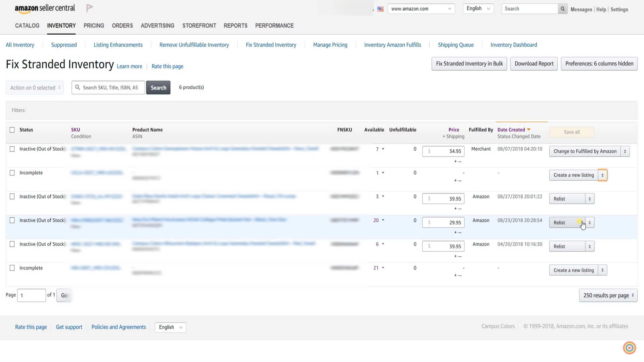This screenshot has width=644, height=362.
Task: Sort by the Price column header
Action: pyautogui.click(x=454, y=130)
